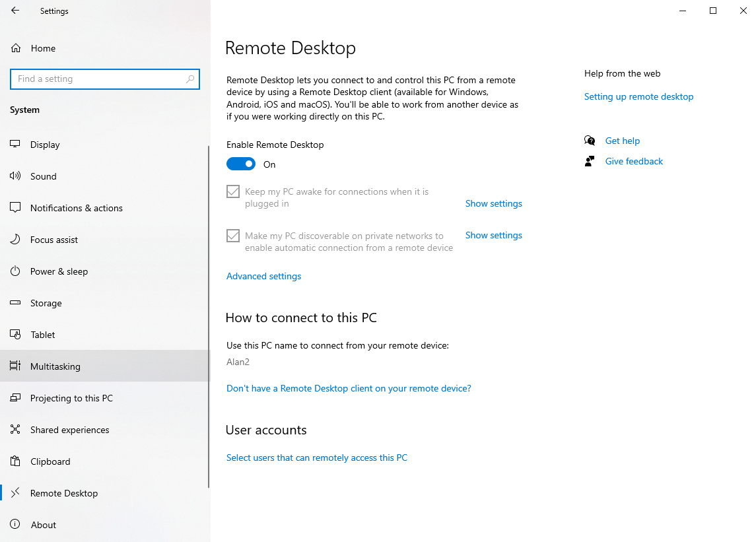Open Notifications & actions settings

(x=76, y=208)
